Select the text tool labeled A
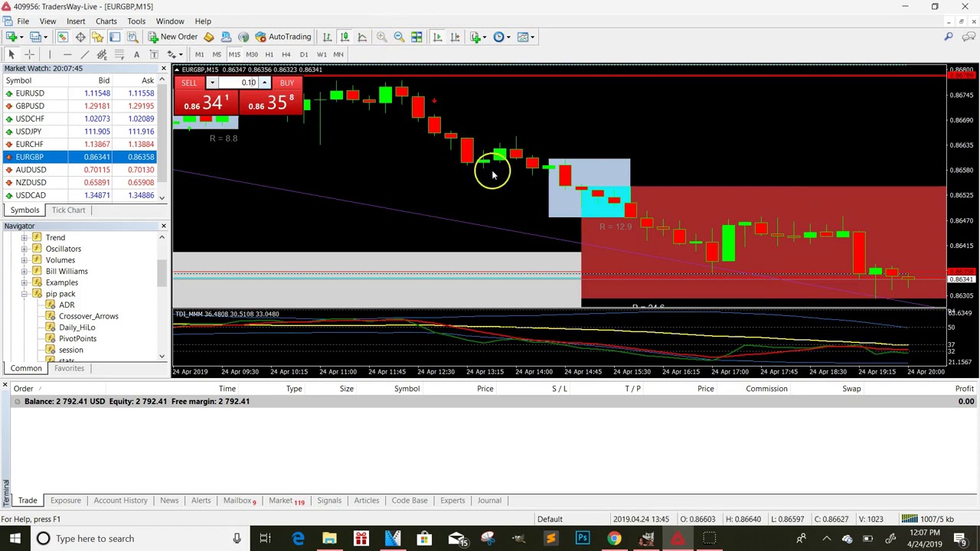 click(136, 54)
